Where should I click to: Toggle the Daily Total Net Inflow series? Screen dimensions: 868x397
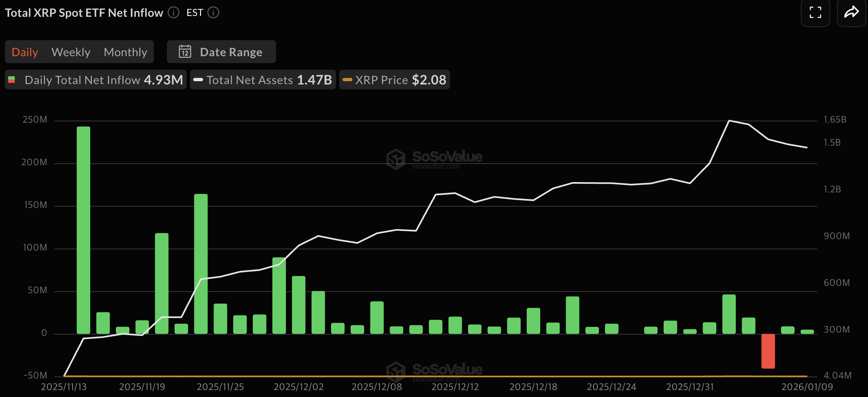pos(95,80)
